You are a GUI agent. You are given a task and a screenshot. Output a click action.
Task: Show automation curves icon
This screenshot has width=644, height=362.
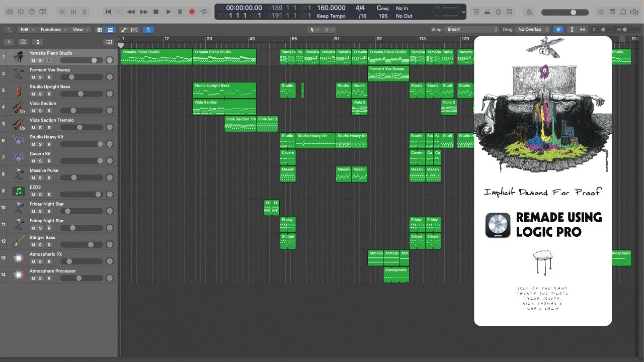coord(124,30)
